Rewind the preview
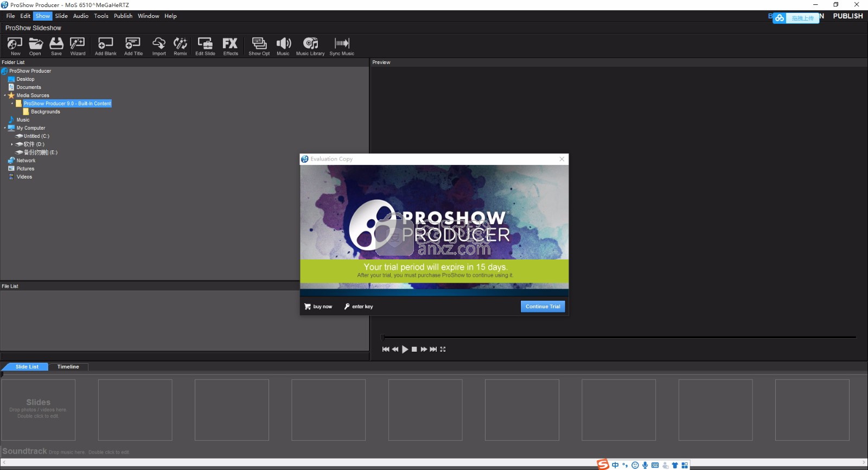The height and width of the screenshot is (470, 868). click(395, 350)
